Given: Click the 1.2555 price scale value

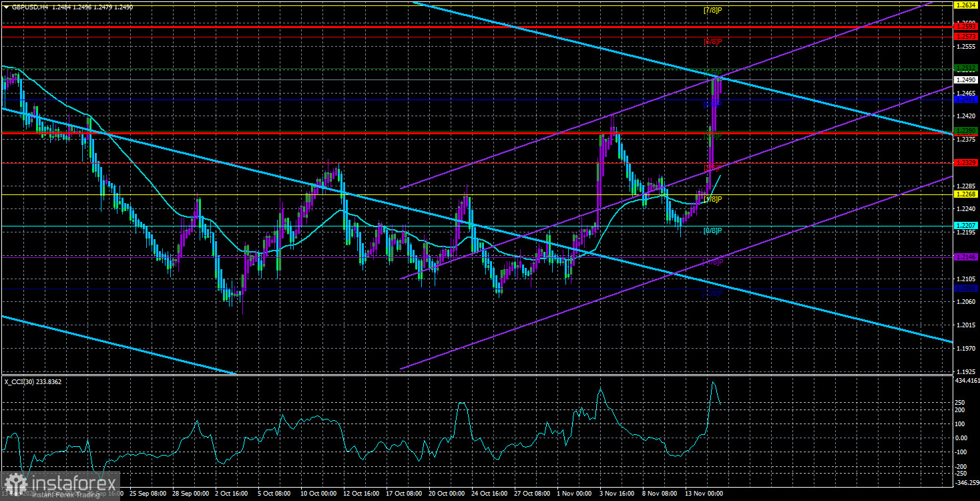Looking at the screenshot, I should point(965,47).
